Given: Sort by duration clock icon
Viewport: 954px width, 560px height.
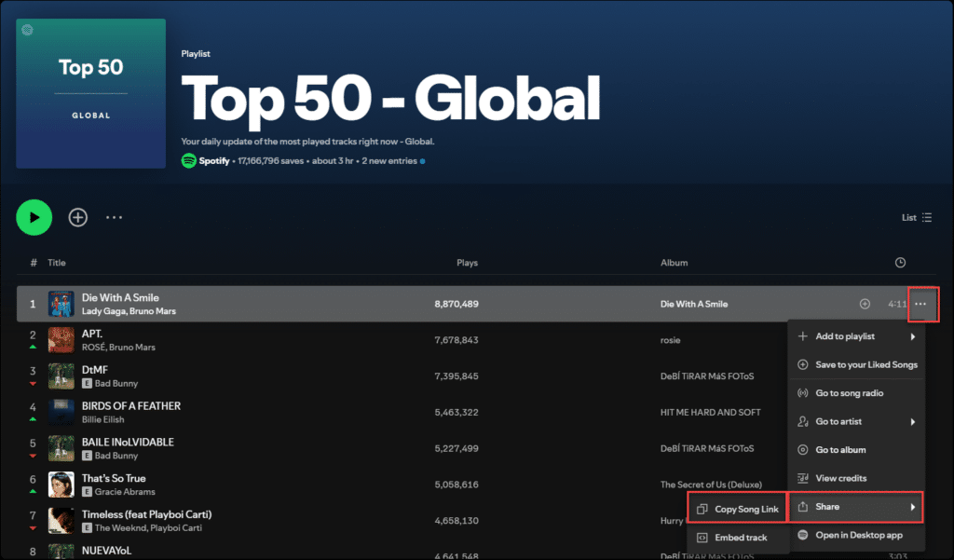Looking at the screenshot, I should click(x=901, y=263).
